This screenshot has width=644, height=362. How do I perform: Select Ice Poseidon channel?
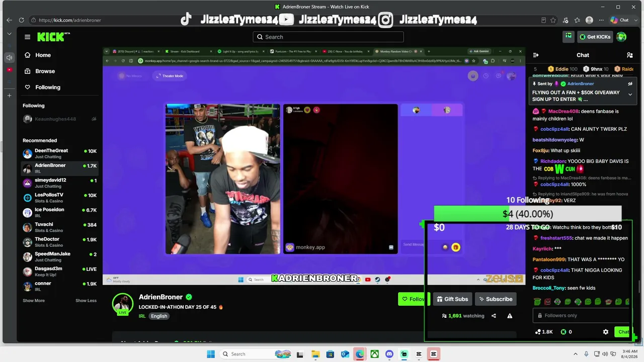59,212
